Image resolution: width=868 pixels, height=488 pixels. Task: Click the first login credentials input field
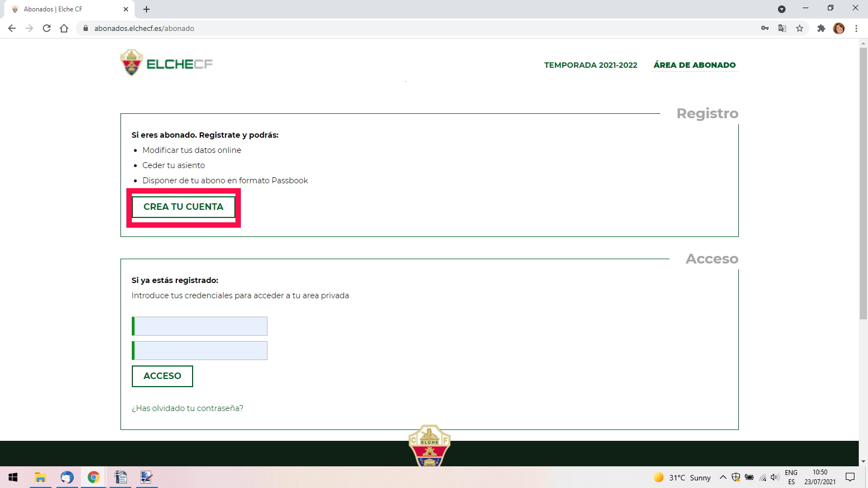tap(199, 326)
